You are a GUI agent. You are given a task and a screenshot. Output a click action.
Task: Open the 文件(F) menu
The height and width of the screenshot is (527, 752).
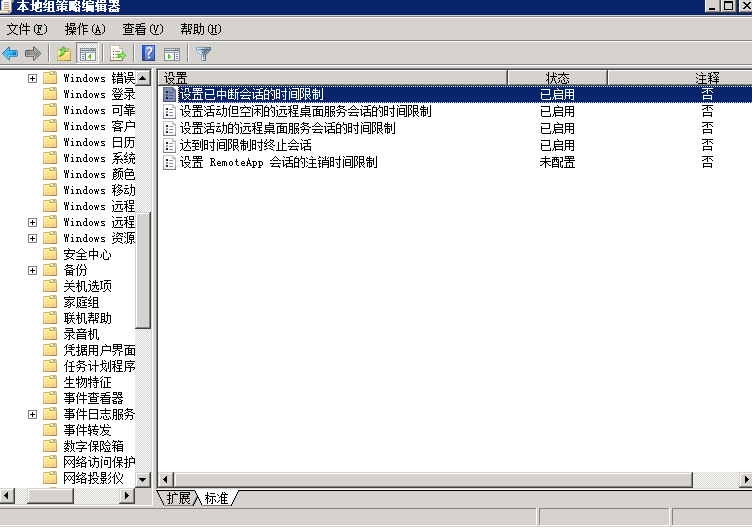pos(27,29)
